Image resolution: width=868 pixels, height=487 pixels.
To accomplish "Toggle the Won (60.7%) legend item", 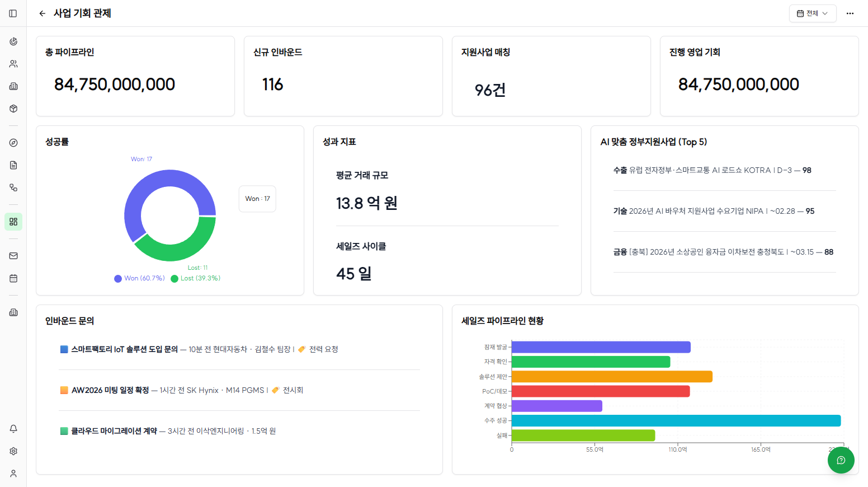I will 139,278.
